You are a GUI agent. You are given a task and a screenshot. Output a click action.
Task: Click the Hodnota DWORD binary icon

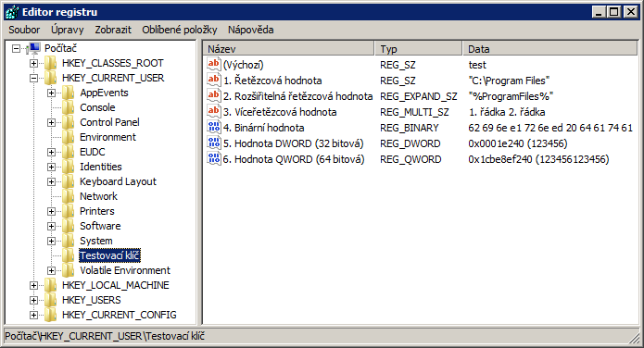[213, 143]
